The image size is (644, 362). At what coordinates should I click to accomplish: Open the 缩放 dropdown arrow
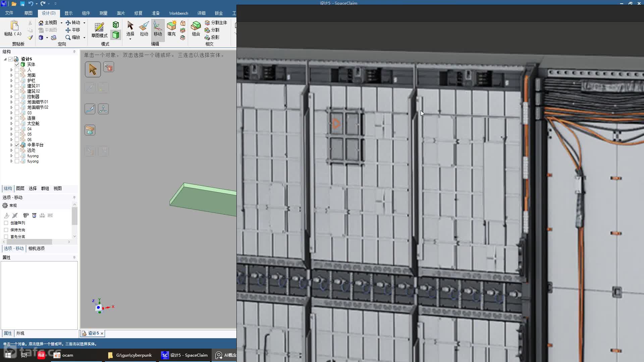click(x=84, y=38)
